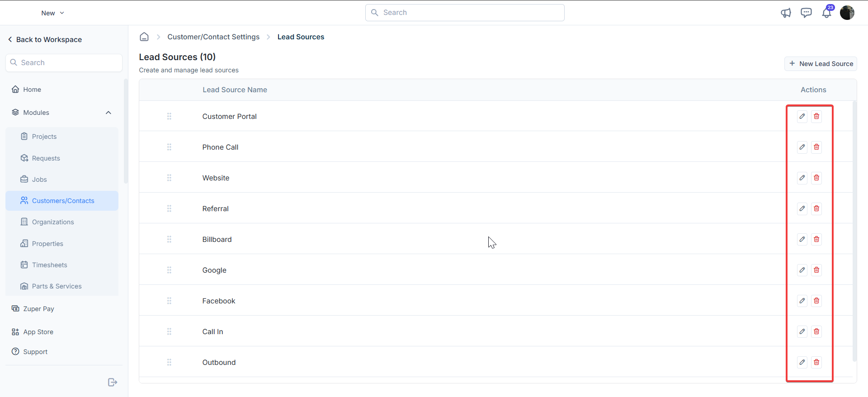Delete the Call In lead source
The image size is (868, 397).
pyautogui.click(x=816, y=331)
